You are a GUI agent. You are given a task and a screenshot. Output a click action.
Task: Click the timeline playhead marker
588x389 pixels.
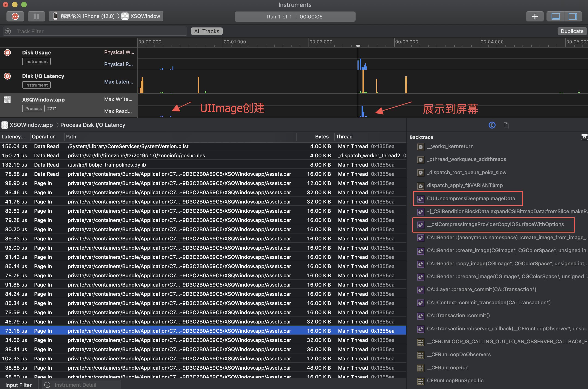click(358, 46)
